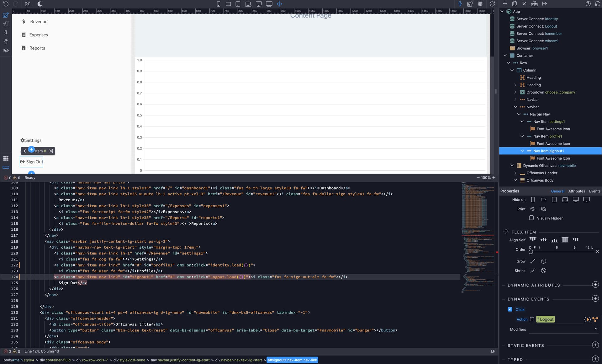
Task: Take a screenshot with the camera icon
Action: pos(28,4)
